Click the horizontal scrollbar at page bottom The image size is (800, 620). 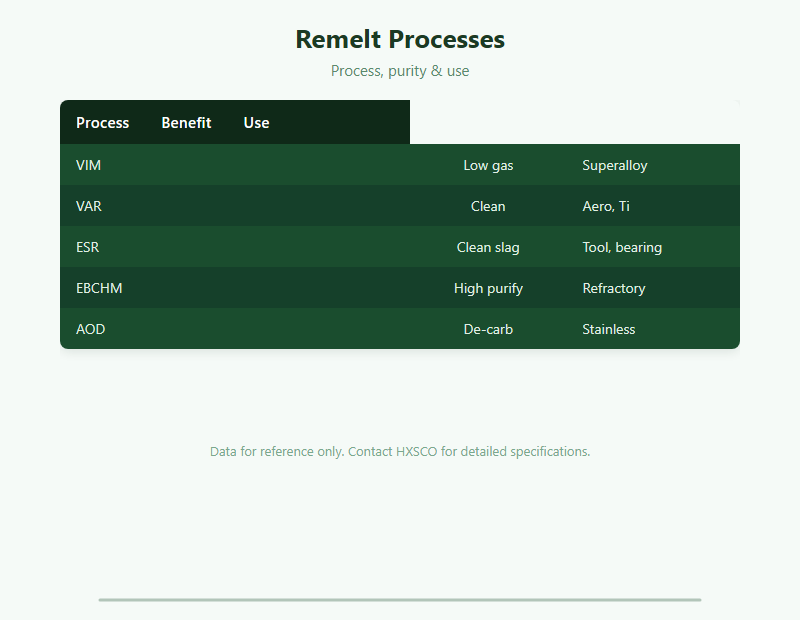click(x=400, y=600)
